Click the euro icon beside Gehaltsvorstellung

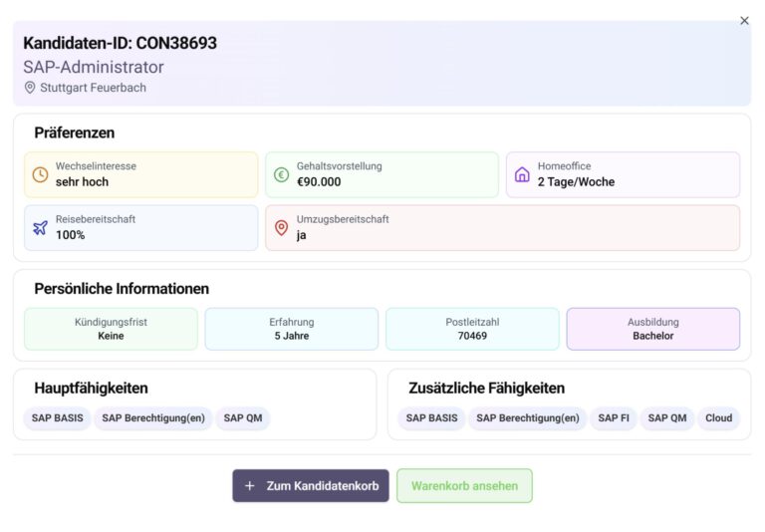tap(281, 174)
